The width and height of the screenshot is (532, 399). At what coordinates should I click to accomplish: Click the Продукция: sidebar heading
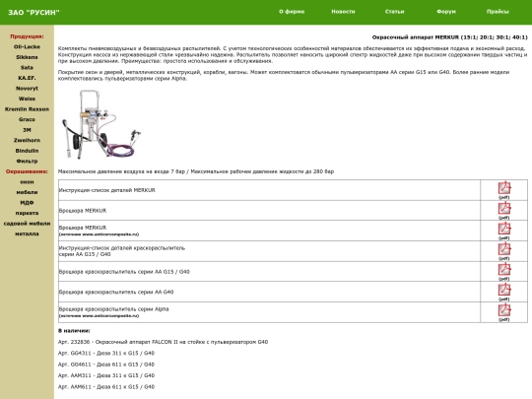pyautogui.click(x=27, y=36)
